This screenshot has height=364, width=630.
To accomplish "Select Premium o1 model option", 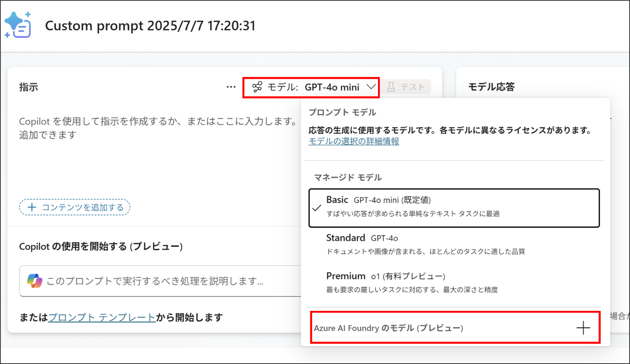I will 454,282.
